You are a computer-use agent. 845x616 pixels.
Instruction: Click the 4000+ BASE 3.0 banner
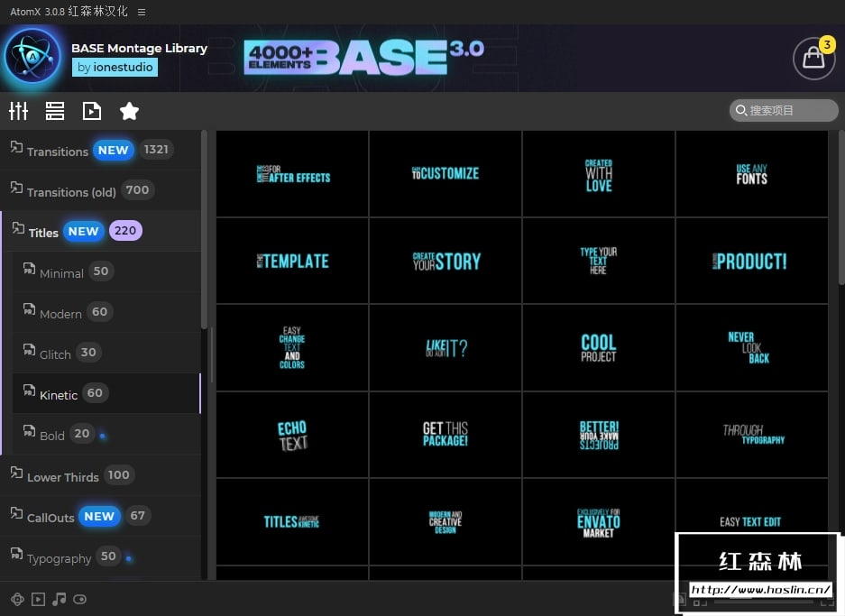[x=363, y=57]
